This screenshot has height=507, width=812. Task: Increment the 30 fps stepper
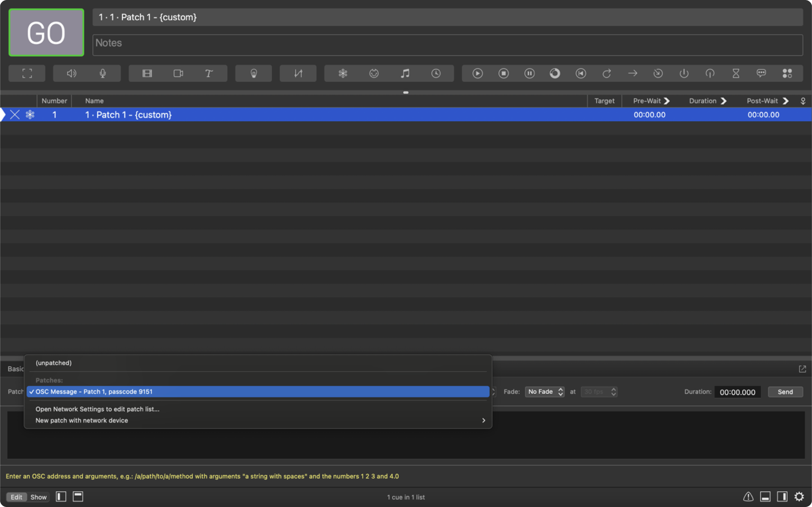pos(613,390)
